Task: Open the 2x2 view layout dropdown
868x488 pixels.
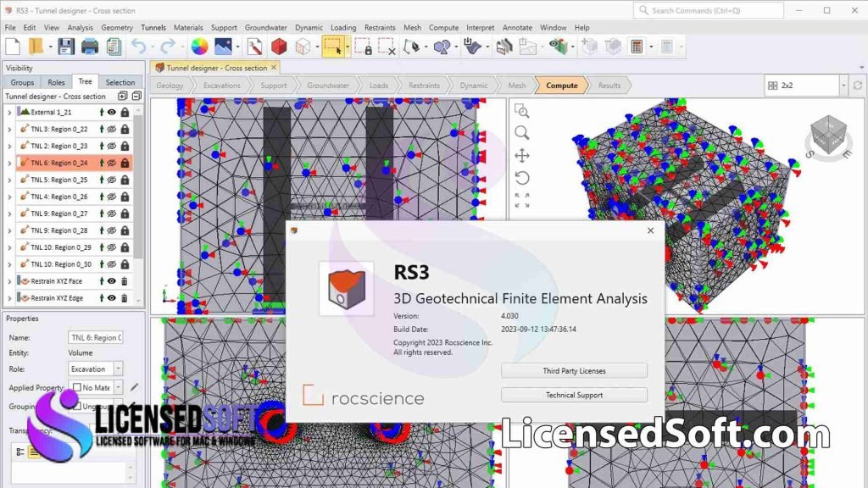Action: point(843,86)
